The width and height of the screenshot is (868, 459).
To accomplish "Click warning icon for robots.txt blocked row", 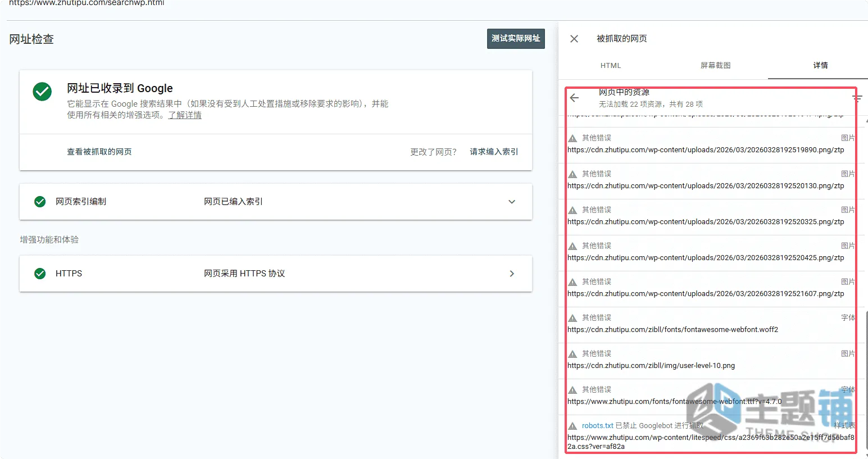I will pyautogui.click(x=572, y=426).
